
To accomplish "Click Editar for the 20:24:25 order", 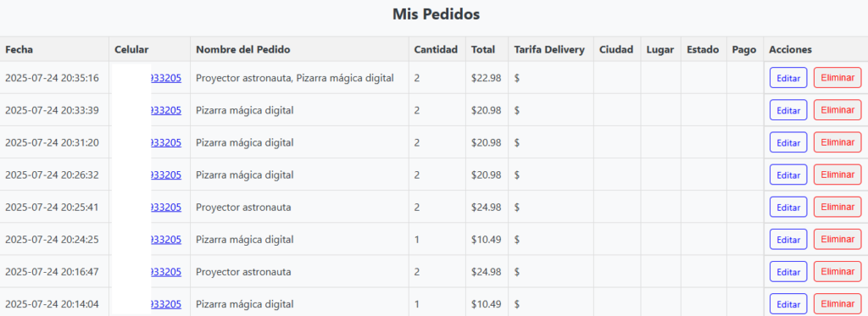I will point(788,240).
